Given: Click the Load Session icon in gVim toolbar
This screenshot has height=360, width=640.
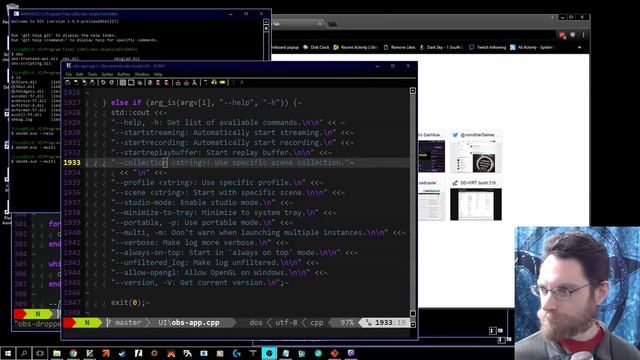Looking at the screenshot, I should point(178,82).
